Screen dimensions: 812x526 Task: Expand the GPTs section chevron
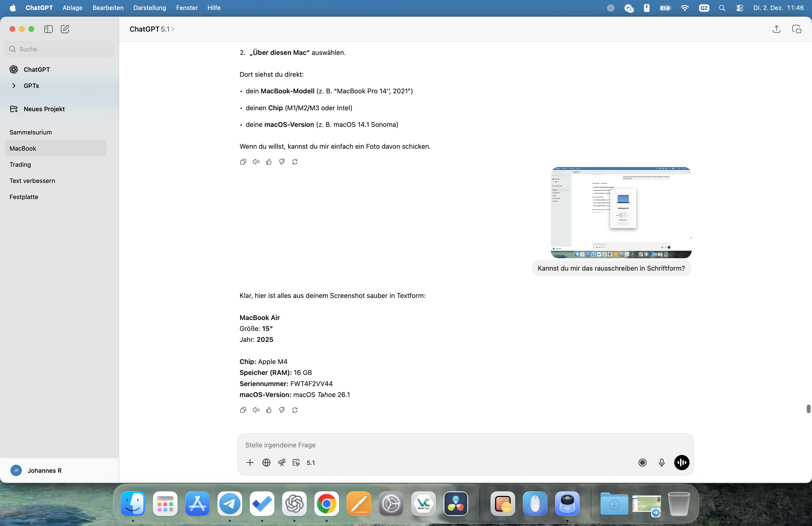14,86
